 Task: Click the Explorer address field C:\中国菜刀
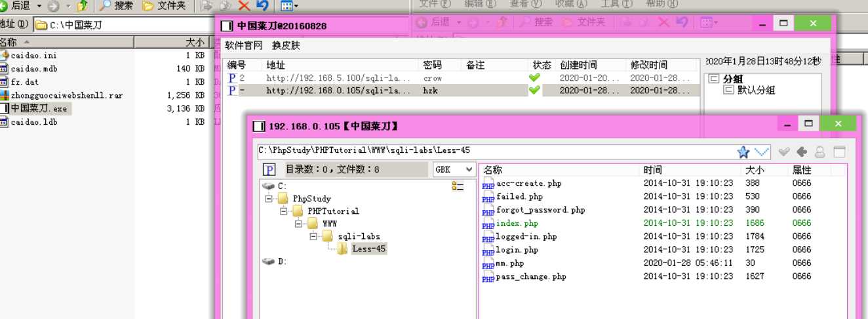pos(125,25)
